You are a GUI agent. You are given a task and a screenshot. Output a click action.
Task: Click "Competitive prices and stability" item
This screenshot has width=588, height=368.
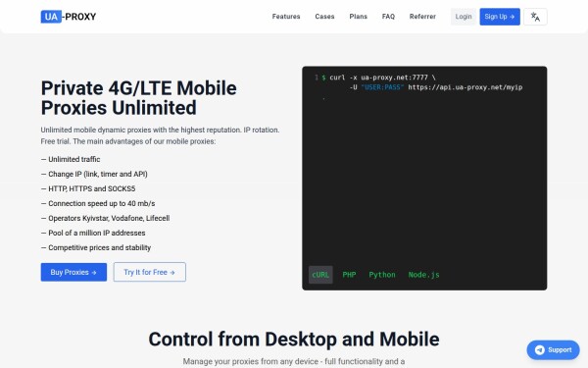[x=96, y=247]
